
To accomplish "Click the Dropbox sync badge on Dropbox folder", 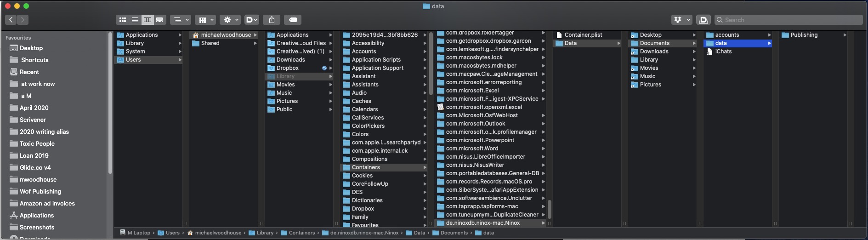I will click(x=324, y=68).
